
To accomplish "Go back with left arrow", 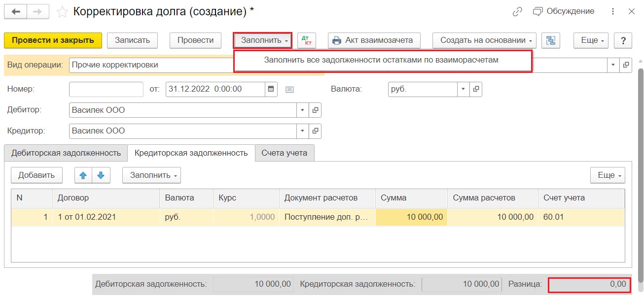I will [x=15, y=12].
